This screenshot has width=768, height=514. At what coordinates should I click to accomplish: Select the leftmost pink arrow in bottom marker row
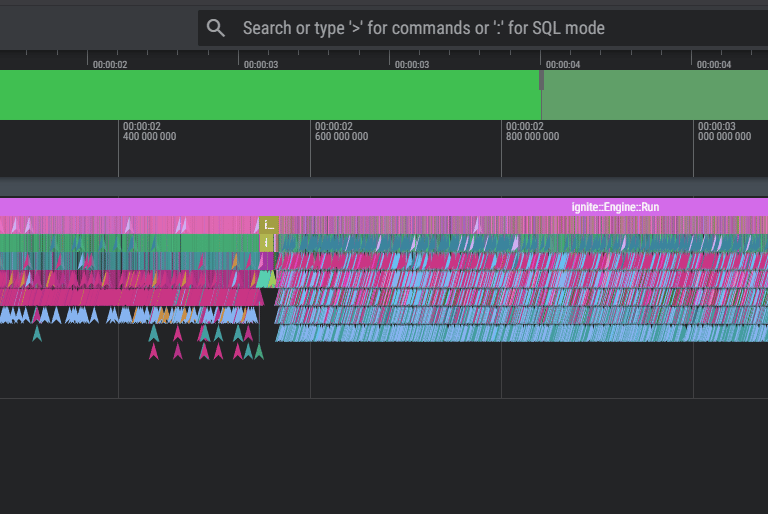154,351
